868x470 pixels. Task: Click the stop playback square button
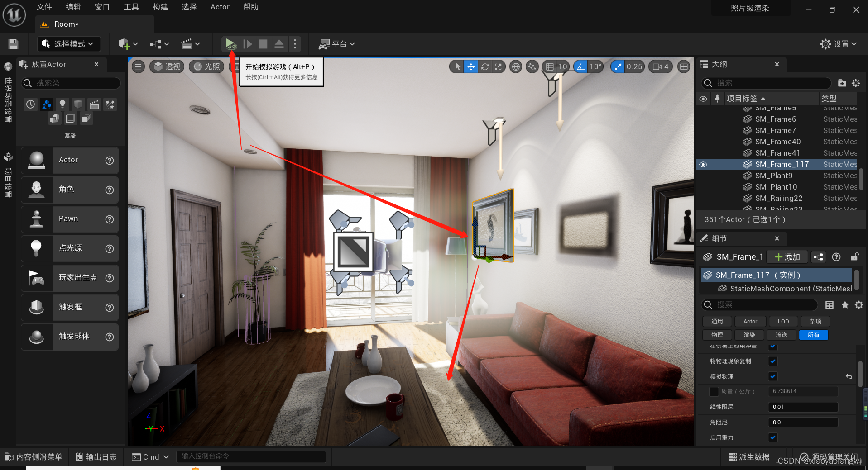click(263, 44)
